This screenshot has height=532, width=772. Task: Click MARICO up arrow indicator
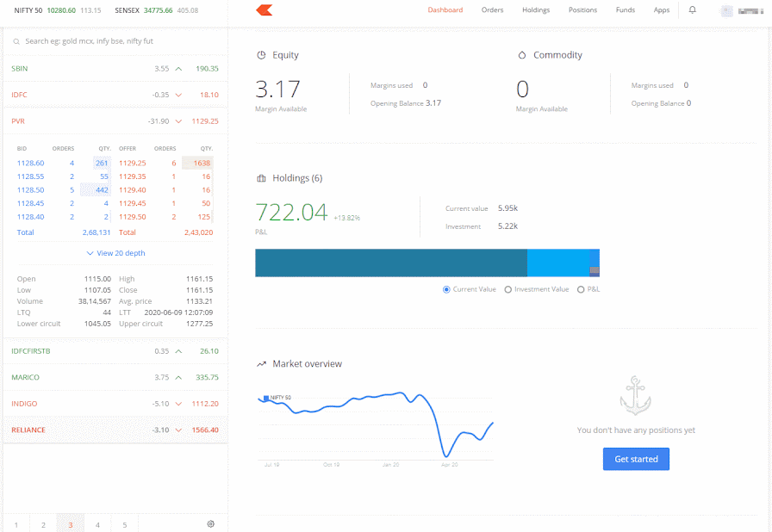coord(178,378)
